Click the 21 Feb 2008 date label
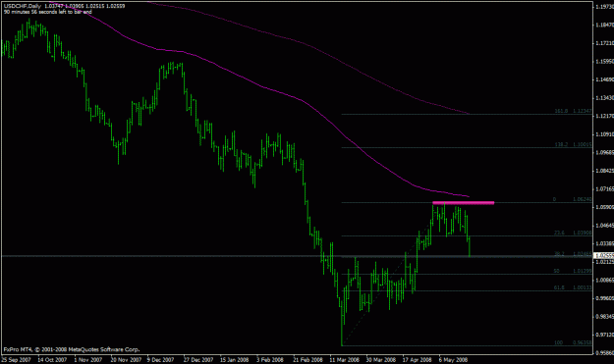The width and height of the screenshot is (614, 364). coord(307,360)
